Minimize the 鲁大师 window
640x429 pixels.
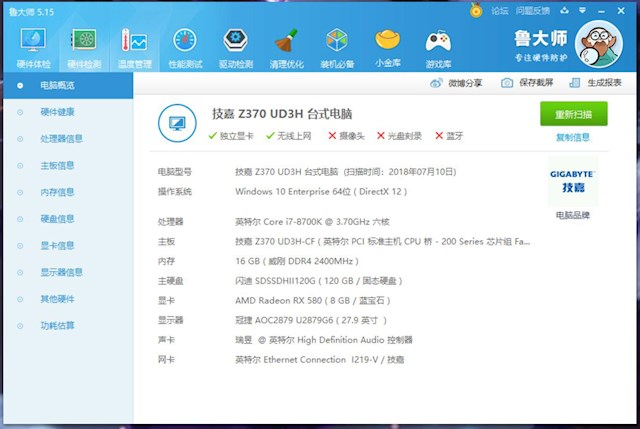601,11
